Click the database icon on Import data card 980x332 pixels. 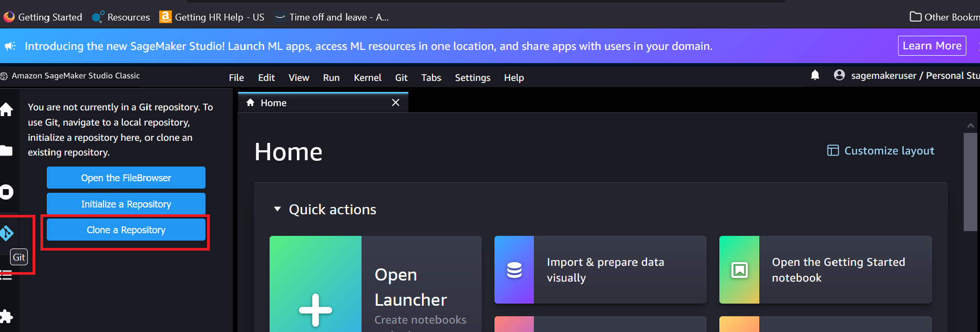514,270
